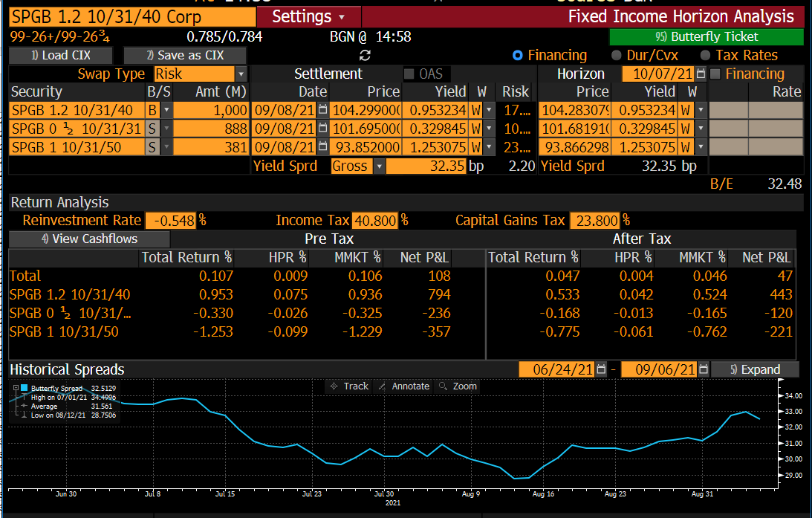812x518 pixels.
Task: Click security name SPGB 1 10/31/50 field
Action: tap(77, 148)
